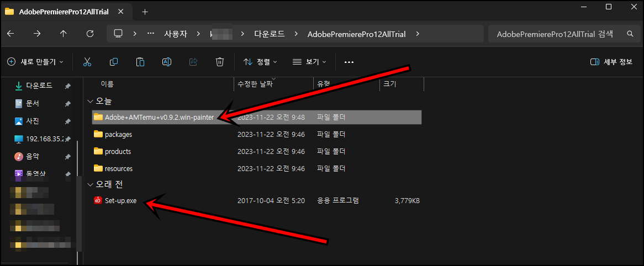Go back to the previous folder
This screenshot has width=644, height=266.
tap(10, 34)
